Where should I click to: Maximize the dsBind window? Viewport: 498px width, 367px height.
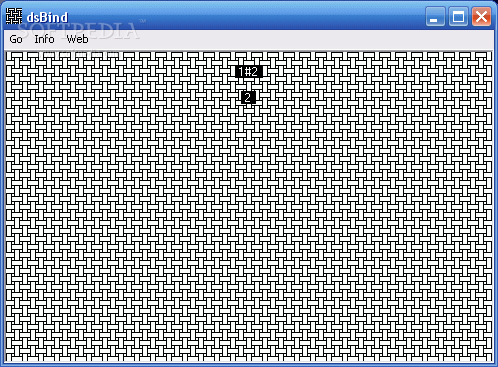tap(458, 16)
